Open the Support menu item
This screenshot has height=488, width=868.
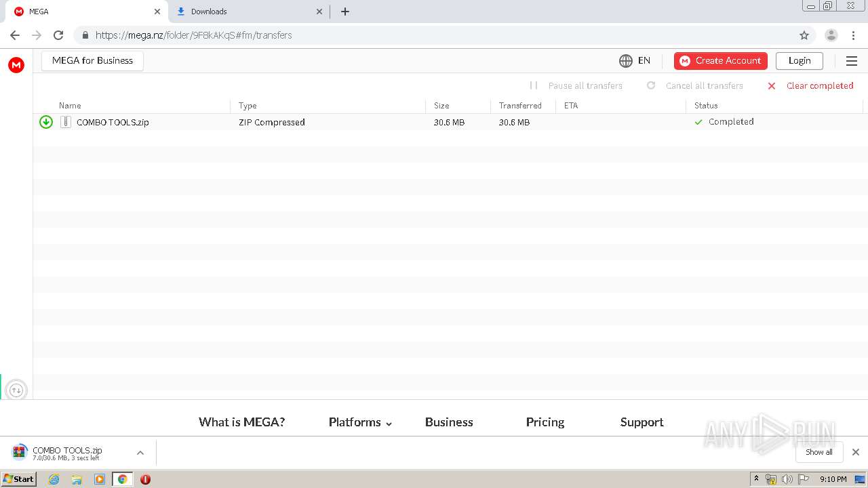click(642, 422)
